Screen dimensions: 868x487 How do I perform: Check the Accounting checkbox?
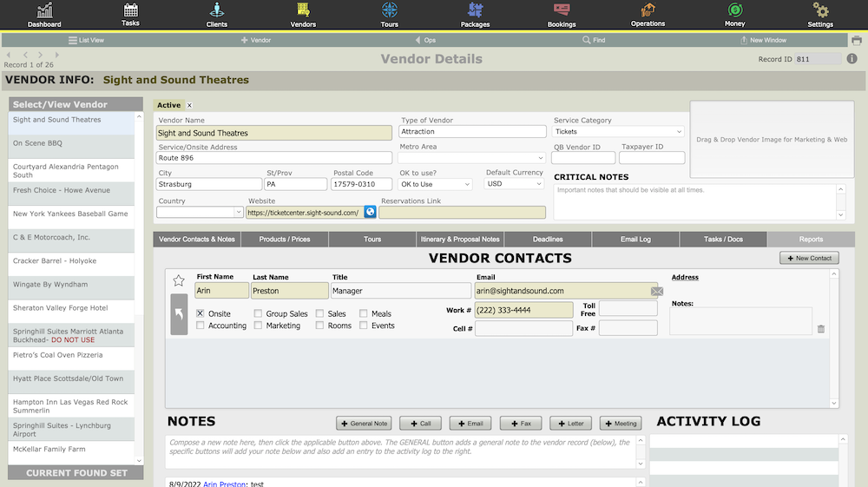coord(201,326)
